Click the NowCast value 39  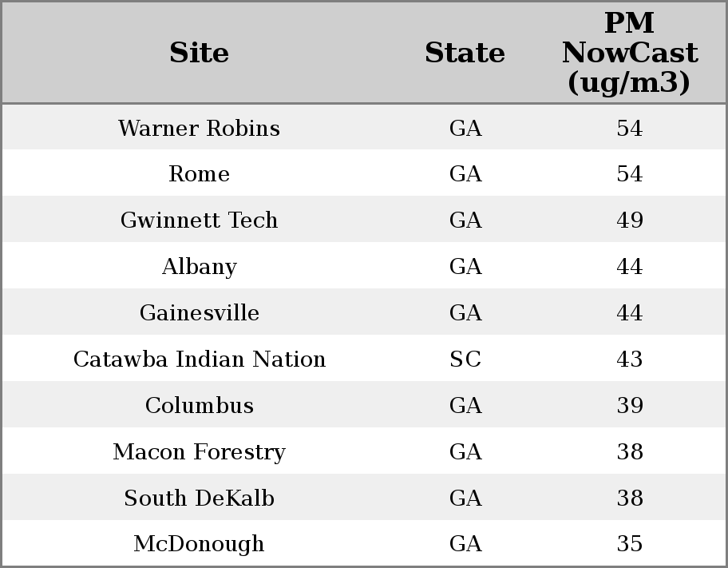pyautogui.click(x=629, y=406)
